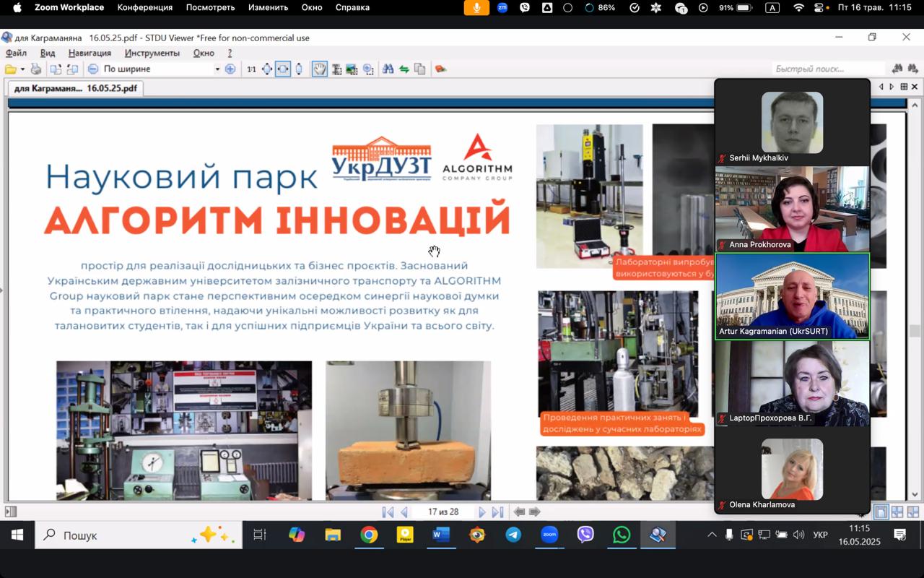Open the Вид menu
The height and width of the screenshot is (578, 924).
[48, 53]
